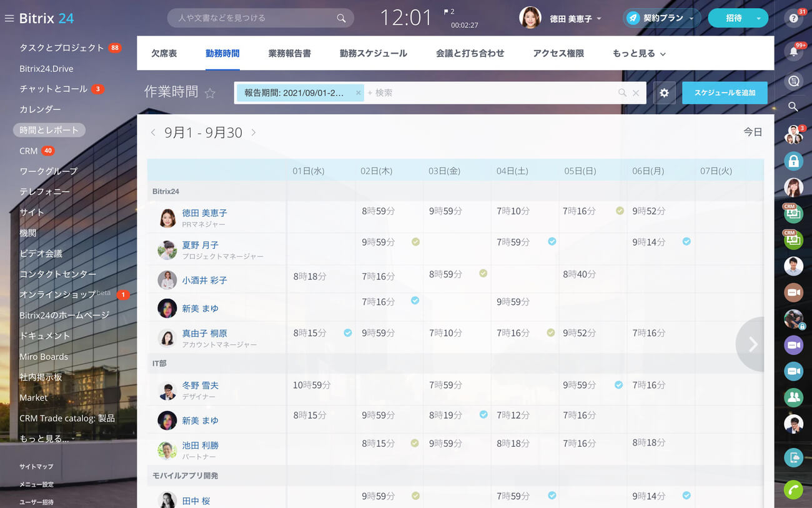Open Miro Boards in the left menu

(44, 356)
